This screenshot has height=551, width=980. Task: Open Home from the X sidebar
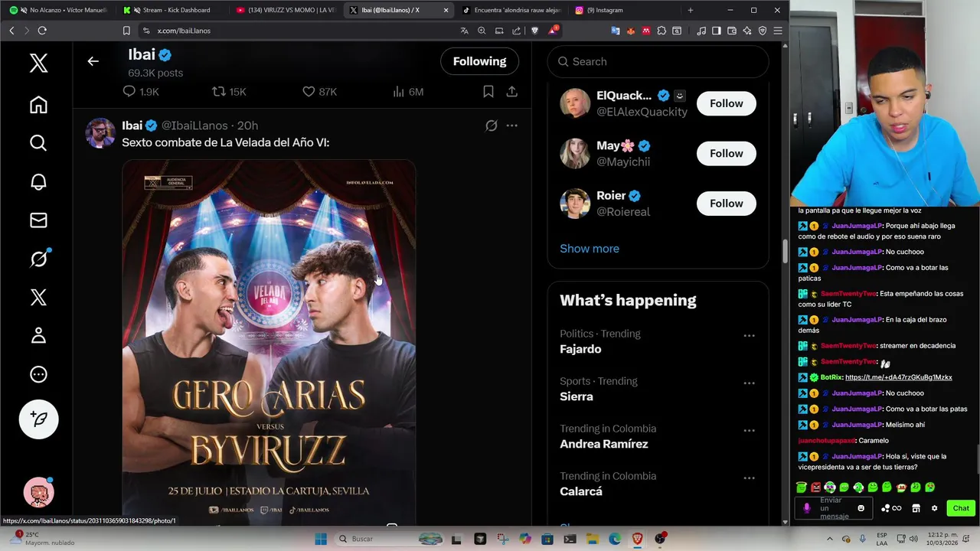point(38,105)
